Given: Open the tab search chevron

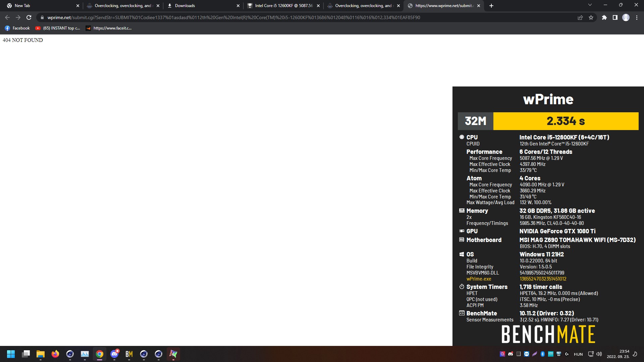Looking at the screenshot, I should (590, 5).
